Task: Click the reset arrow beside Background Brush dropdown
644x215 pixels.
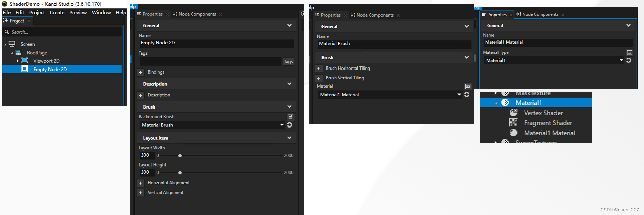Action: coord(290,125)
